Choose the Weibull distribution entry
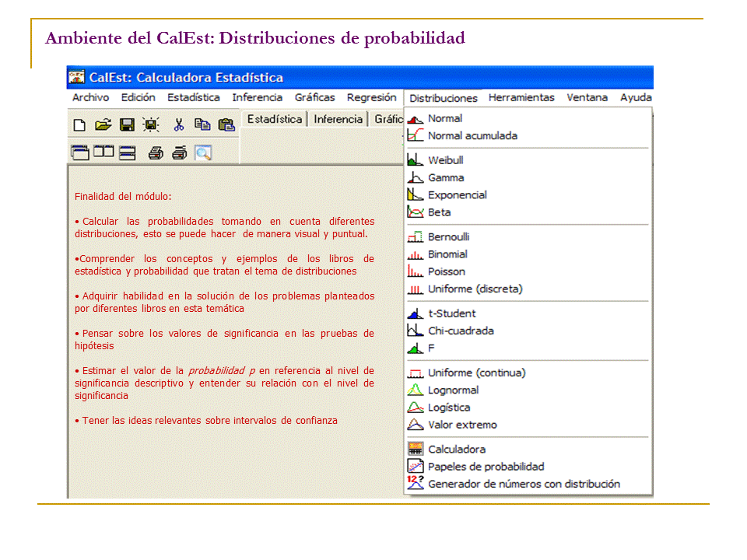747x560 pixels. click(445, 160)
